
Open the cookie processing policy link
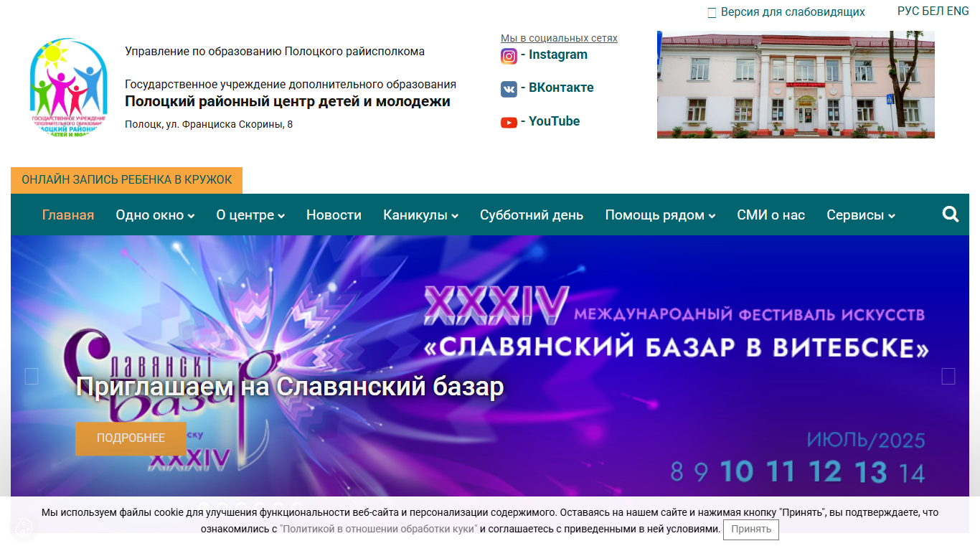[379, 529]
